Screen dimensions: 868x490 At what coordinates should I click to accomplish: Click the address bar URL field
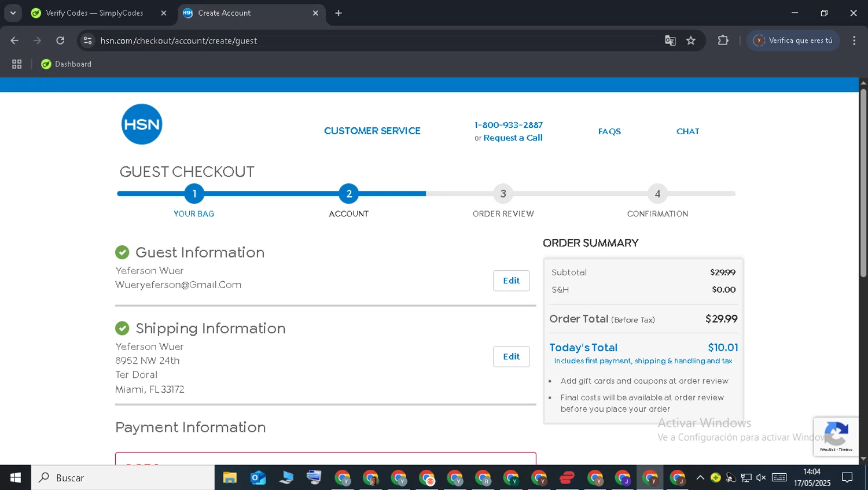tap(370, 40)
